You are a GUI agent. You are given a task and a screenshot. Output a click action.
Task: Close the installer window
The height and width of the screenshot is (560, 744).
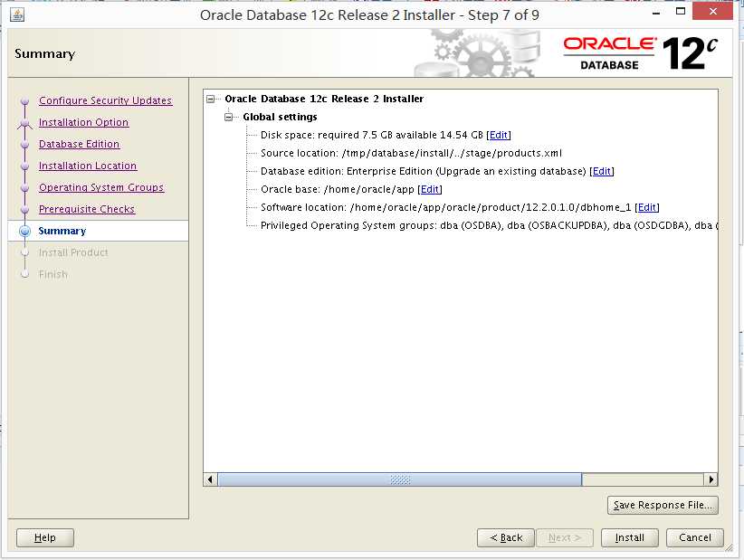coord(712,11)
